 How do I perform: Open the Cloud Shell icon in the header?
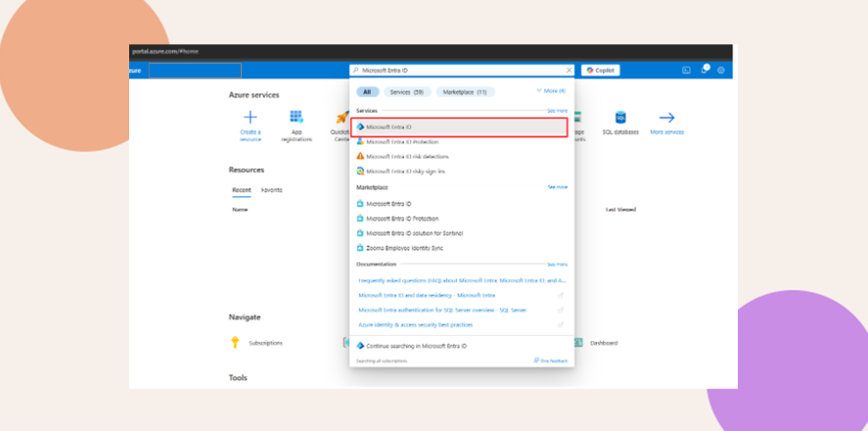686,71
